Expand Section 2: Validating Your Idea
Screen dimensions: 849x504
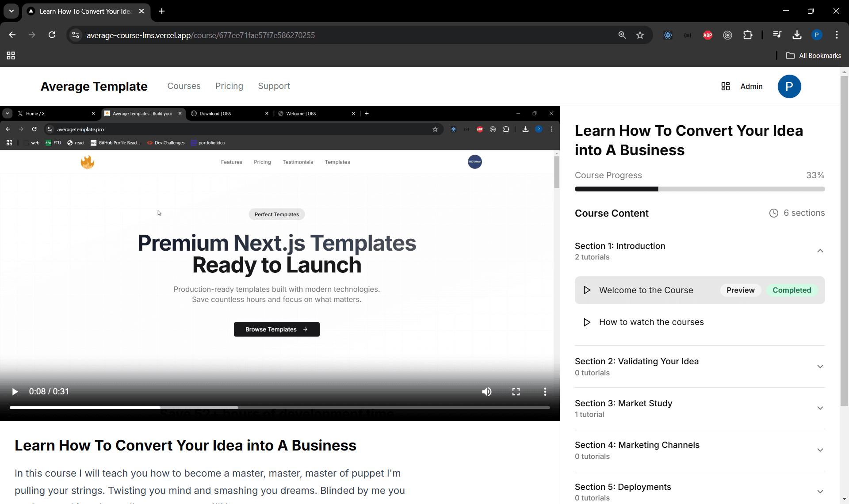(700, 367)
